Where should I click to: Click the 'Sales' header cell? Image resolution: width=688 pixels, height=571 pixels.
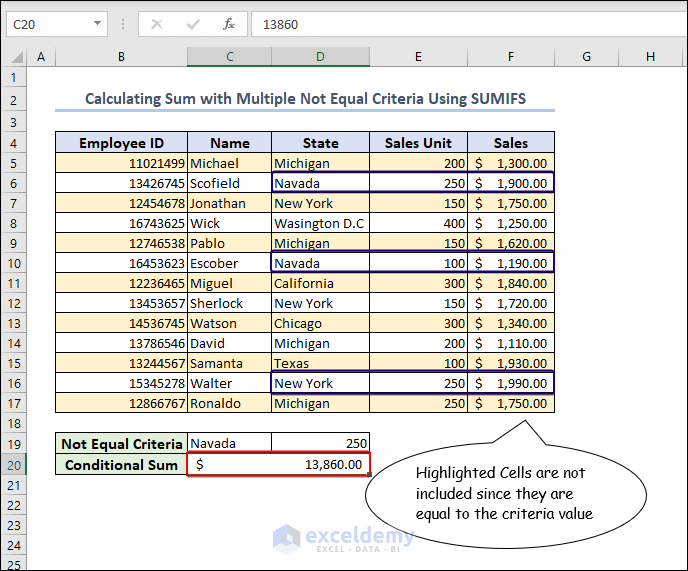(511, 143)
